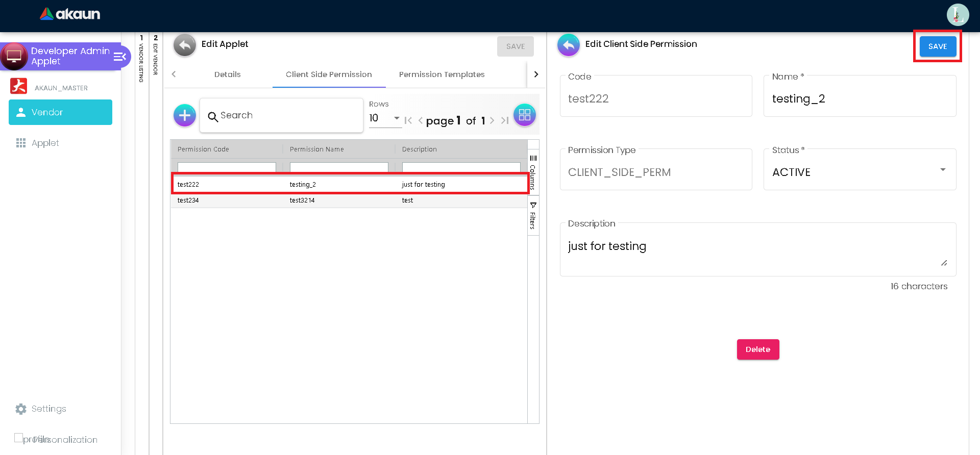Image resolution: width=980 pixels, height=455 pixels.
Task: Collapse the Developer Admin Applet sidebar menu
Action: 120,57
